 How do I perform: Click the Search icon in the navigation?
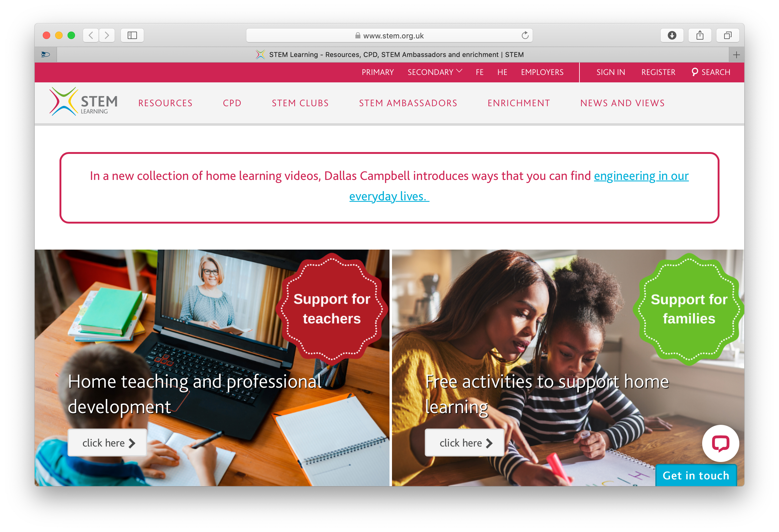[x=694, y=72]
